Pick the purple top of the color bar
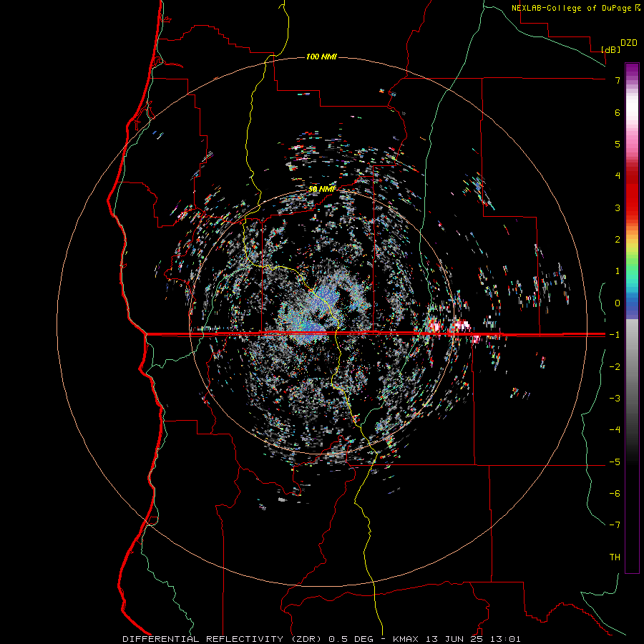The width and height of the screenshot is (644, 644). (632, 70)
